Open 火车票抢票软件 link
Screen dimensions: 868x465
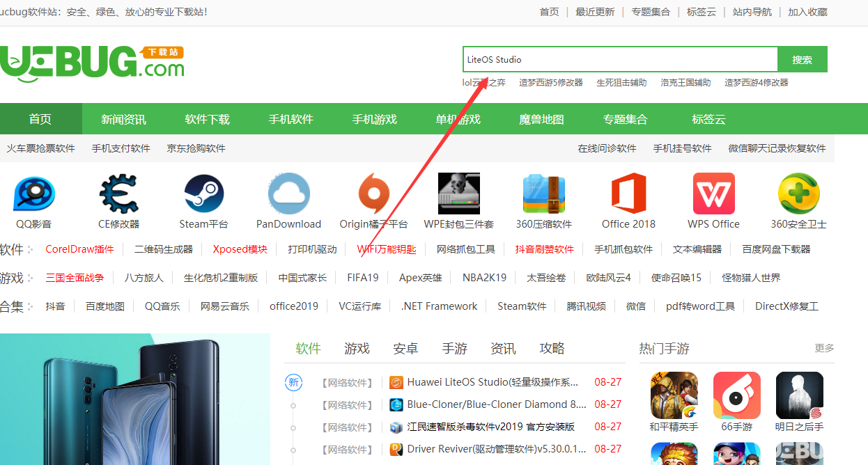(41, 148)
